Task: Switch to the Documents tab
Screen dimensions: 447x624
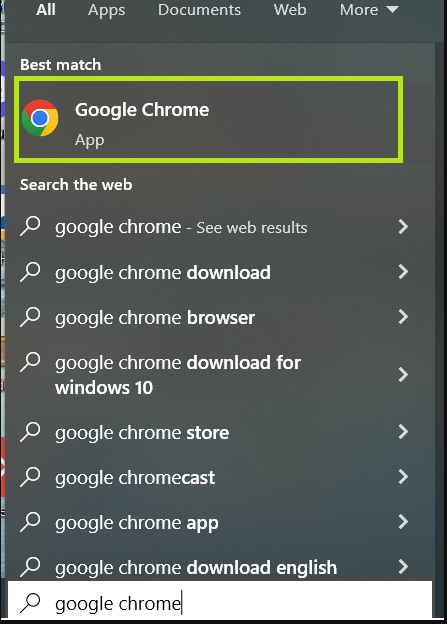Action: click(x=199, y=10)
